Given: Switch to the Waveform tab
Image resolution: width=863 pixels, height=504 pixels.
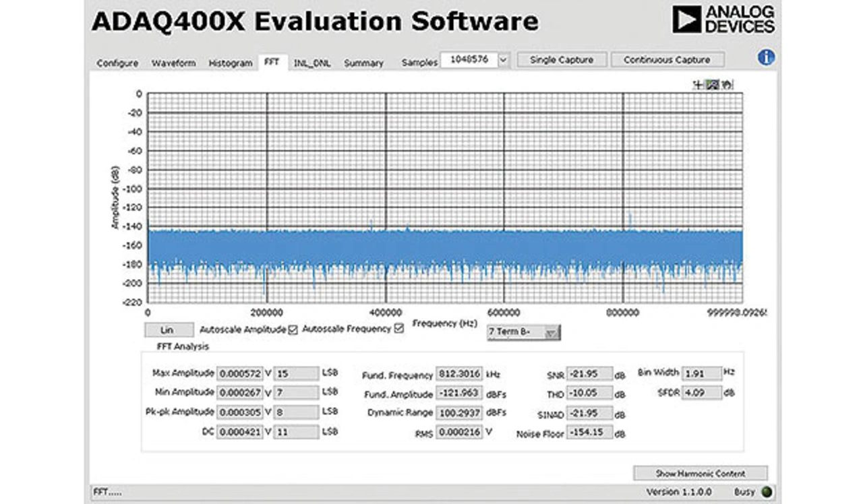Looking at the screenshot, I should [x=173, y=63].
